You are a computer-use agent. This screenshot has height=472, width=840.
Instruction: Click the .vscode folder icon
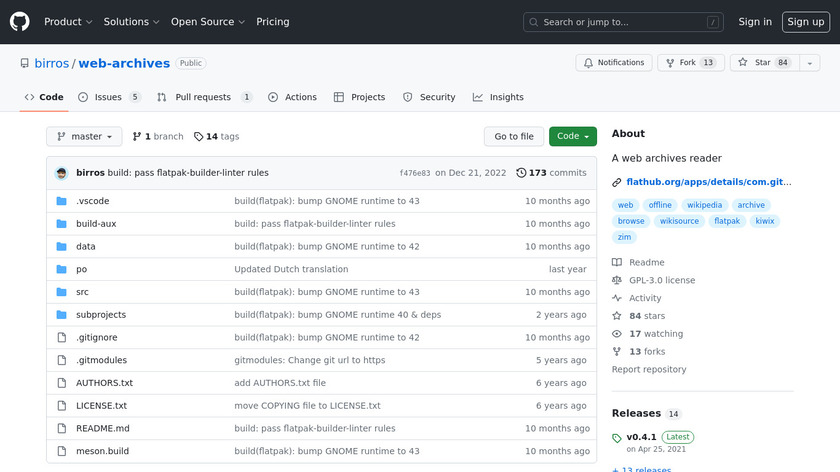[x=62, y=201]
